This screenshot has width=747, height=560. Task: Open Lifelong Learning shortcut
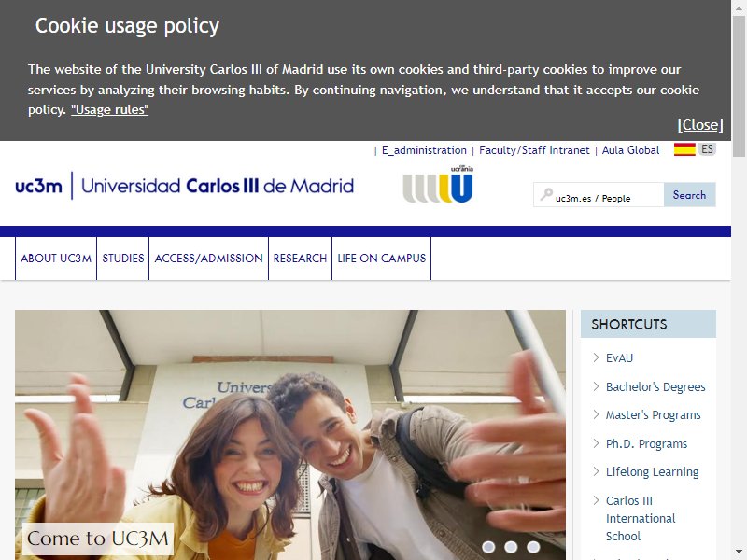(x=652, y=472)
